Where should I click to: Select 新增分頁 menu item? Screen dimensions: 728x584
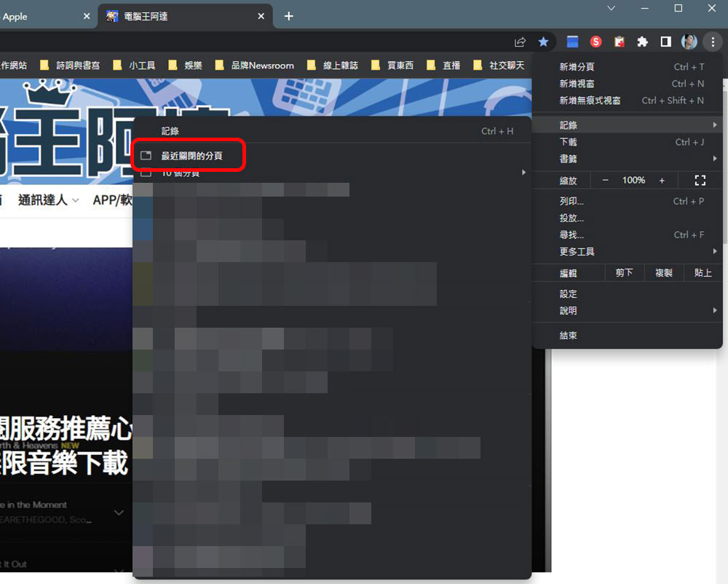(628, 67)
